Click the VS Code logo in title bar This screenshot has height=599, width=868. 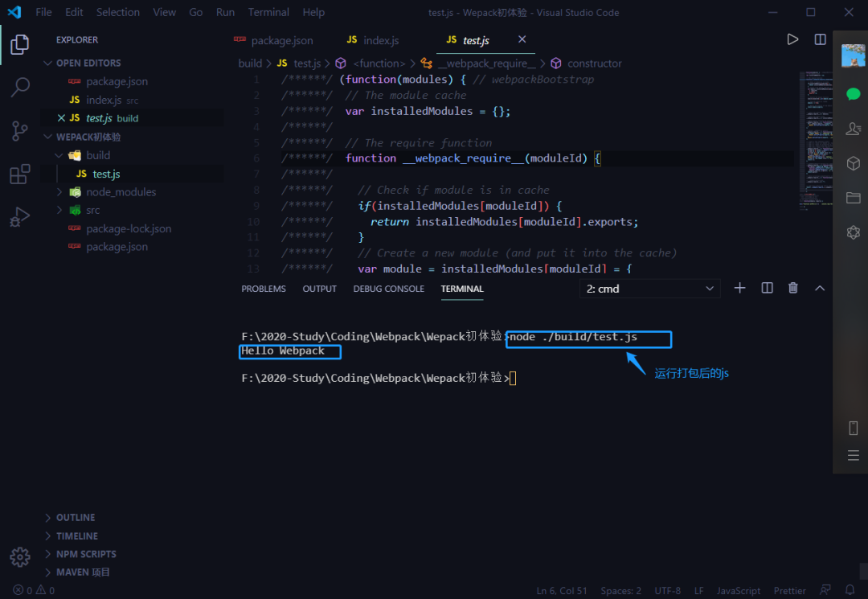click(x=14, y=12)
